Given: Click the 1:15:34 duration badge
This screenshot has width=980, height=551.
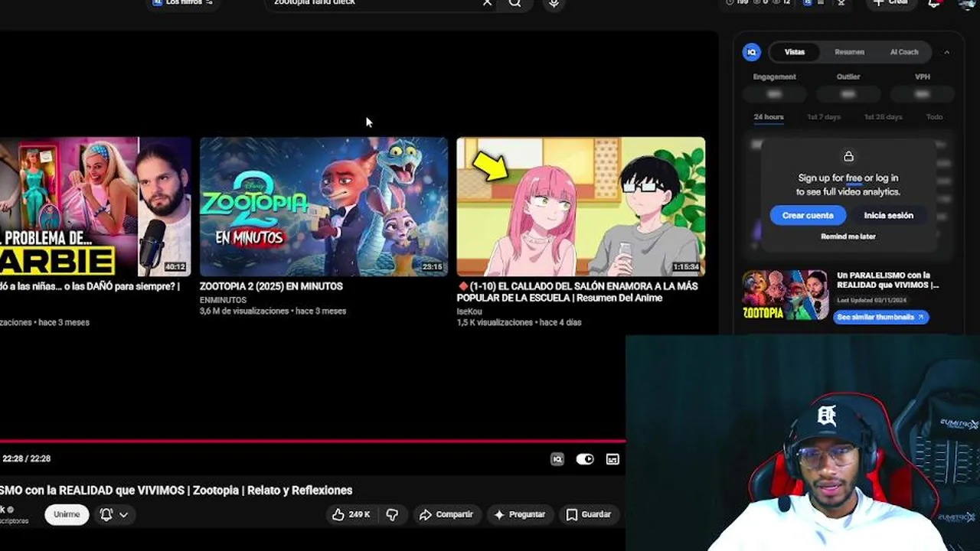Looking at the screenshot, I should [x=685, y=267].
